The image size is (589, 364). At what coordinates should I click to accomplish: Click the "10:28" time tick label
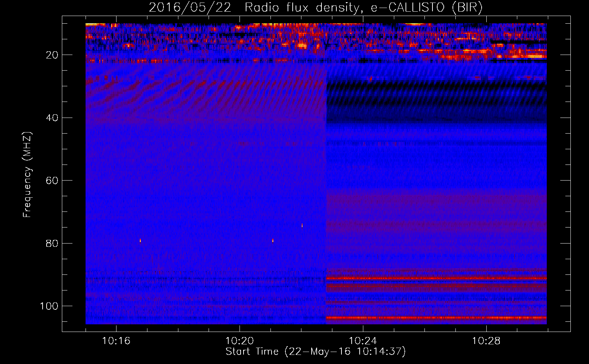point(486,341)
